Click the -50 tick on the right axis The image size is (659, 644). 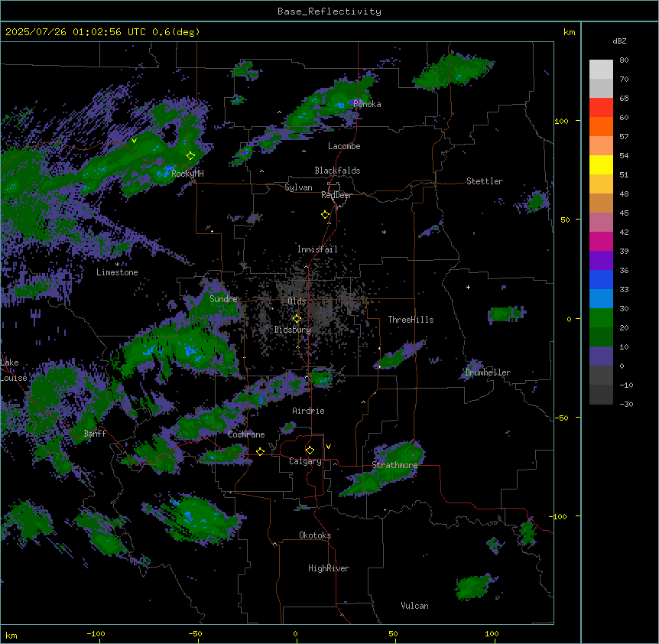561,418
